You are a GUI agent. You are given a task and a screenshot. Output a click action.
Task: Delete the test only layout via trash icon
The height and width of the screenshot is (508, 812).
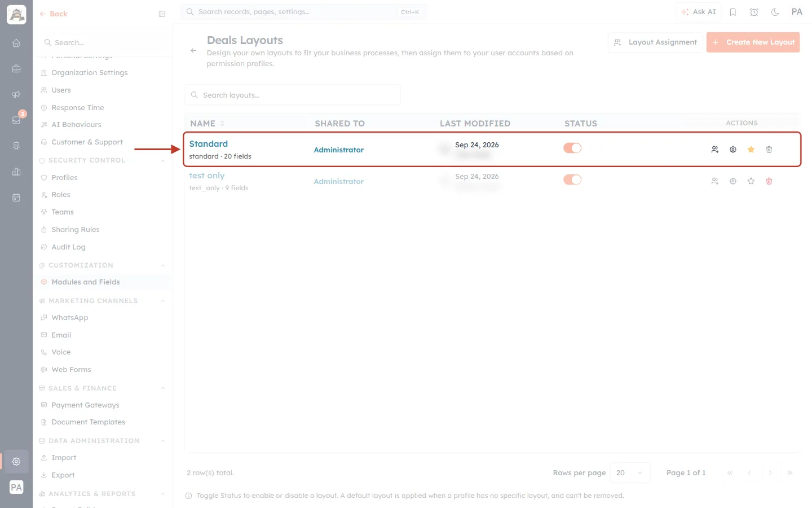click(x=769, y=181)
